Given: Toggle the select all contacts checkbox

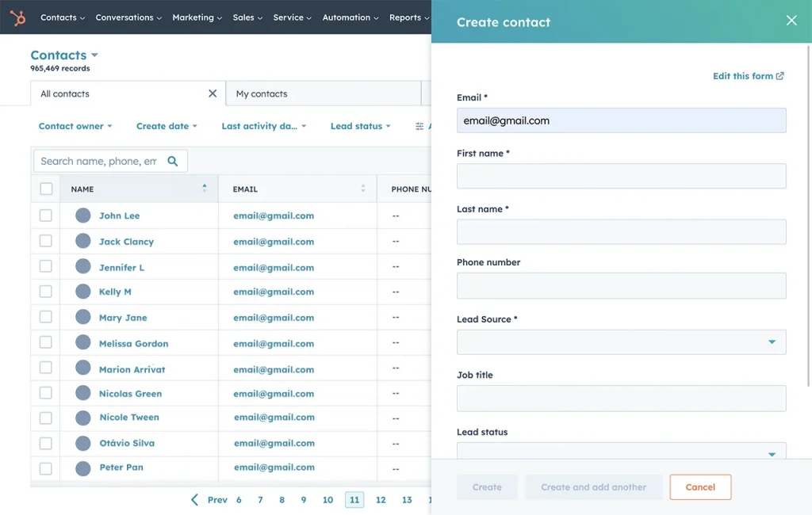Looking at the screenshot, I should (46, 189).
